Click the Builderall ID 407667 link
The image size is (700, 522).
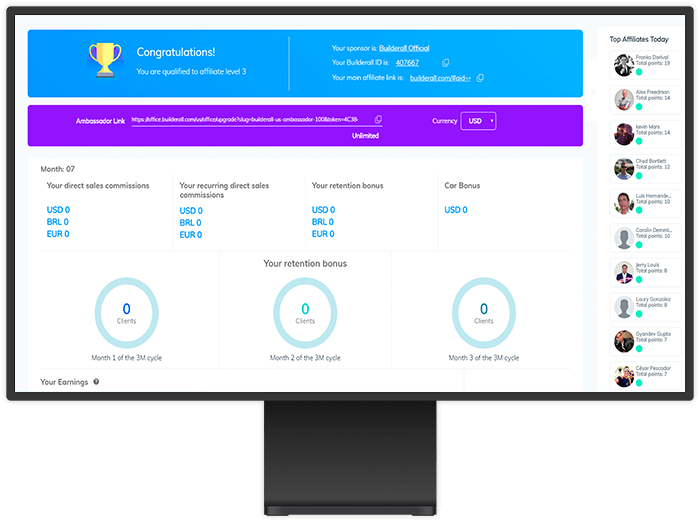pyautogui.click(x=407, y=63)
